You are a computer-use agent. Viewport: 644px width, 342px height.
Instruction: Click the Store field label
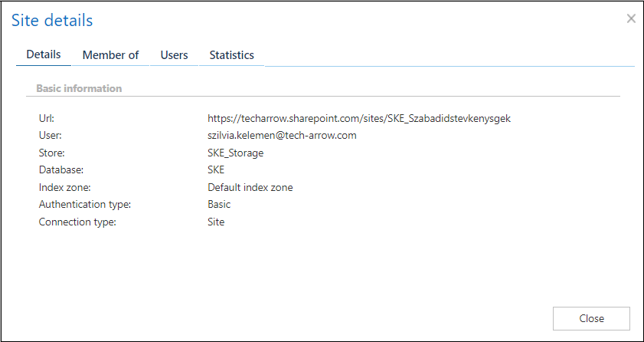coord(52,153)
